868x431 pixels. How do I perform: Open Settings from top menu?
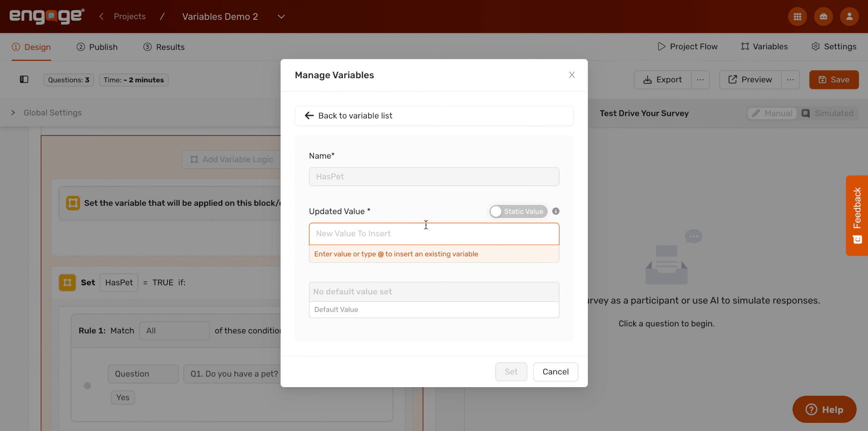point(834,47)
